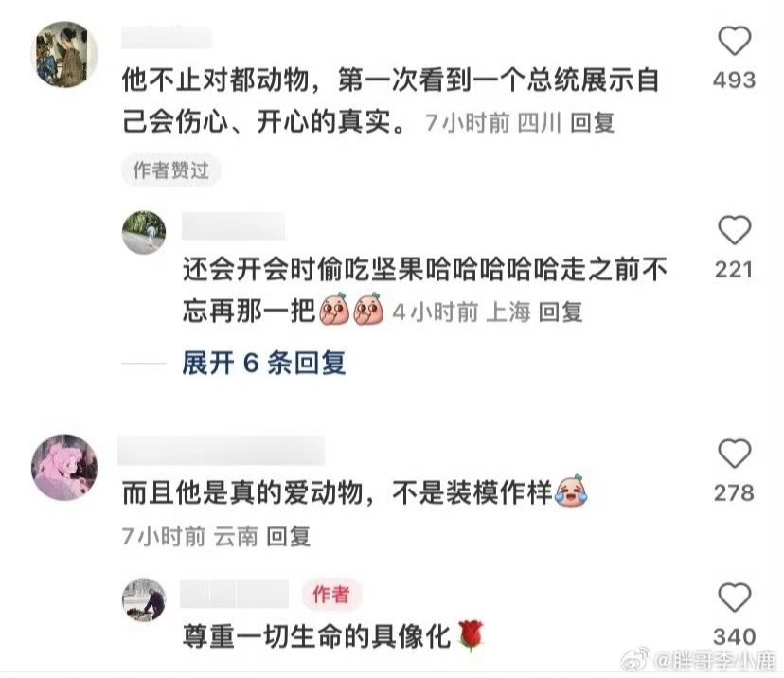
Task: Tap the Weibo watermark @胖哥李小鹿
Action: pos(699,661)
